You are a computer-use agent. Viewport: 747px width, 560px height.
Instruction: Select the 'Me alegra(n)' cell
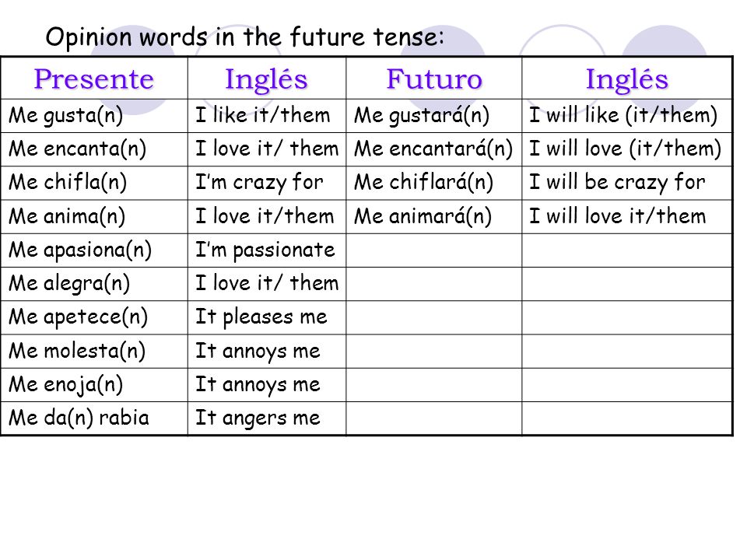click(94, 284)
